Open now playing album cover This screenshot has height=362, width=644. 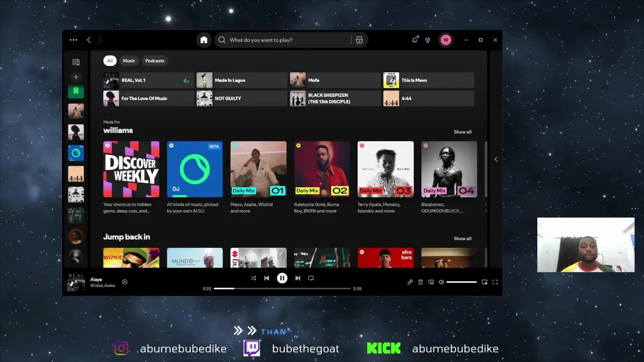pyautogui.click(x=76, y=282)
